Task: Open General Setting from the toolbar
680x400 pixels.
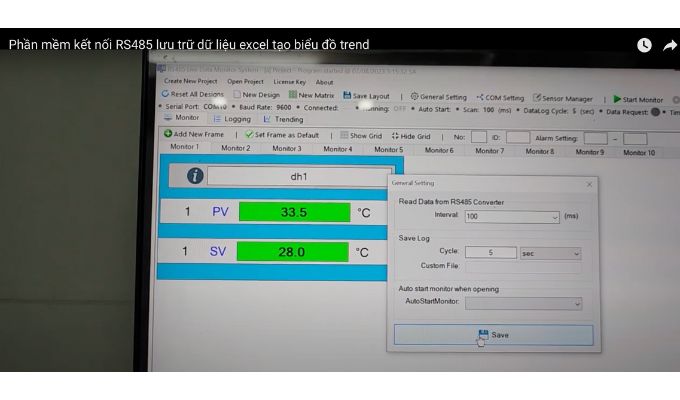Action: pos(415,97)
